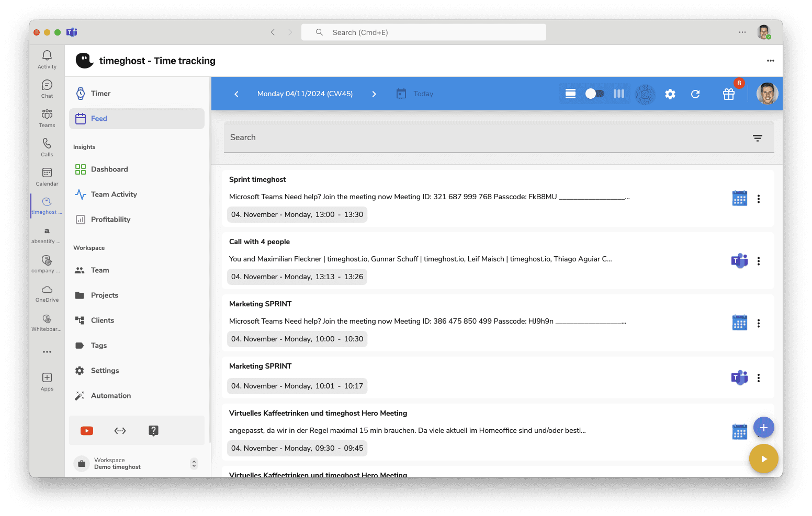Click the blue add entry plus button
This screenshot has height=516, width=812.
[763, 428]
